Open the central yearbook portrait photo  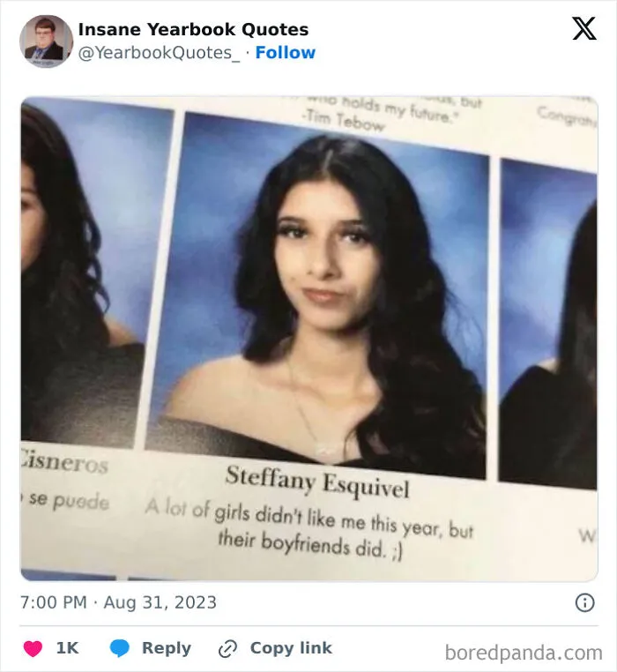tap(317, 295)
